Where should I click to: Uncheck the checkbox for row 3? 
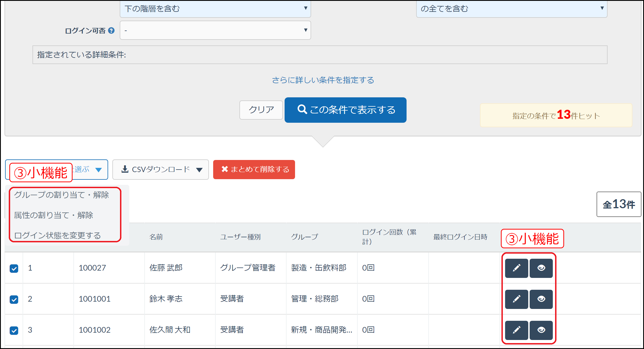tap(14, 330)
